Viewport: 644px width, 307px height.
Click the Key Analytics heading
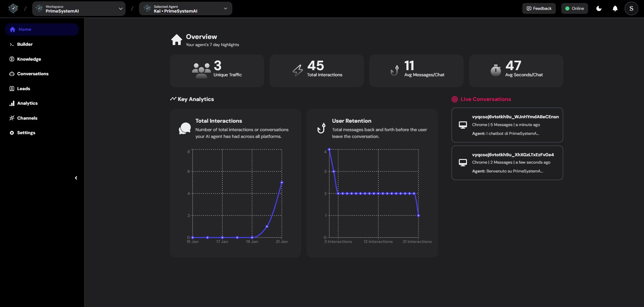[196, 99]
